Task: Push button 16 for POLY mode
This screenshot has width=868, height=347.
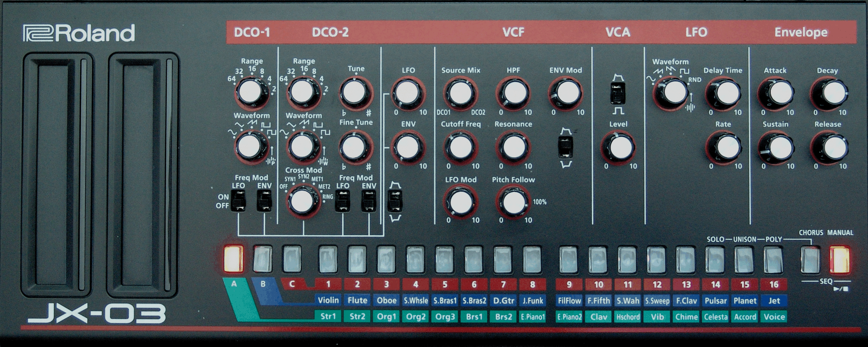Action: click(x=773, y=259)
